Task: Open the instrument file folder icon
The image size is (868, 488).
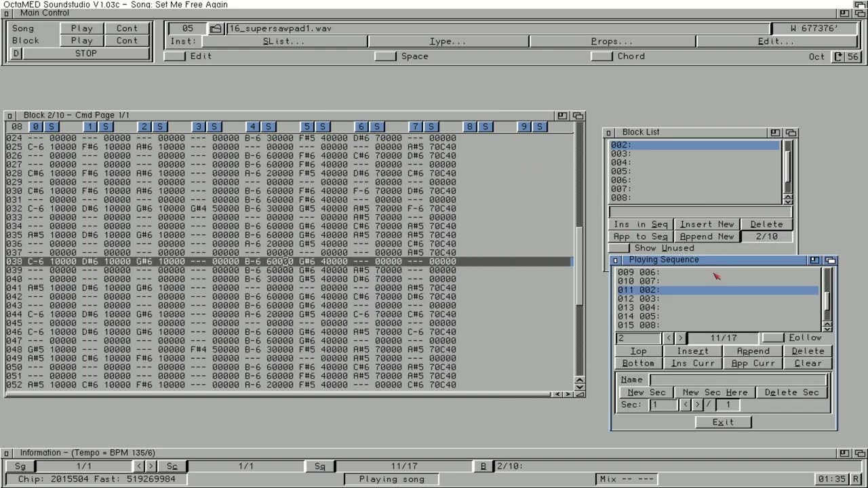Action: (215, 28)
